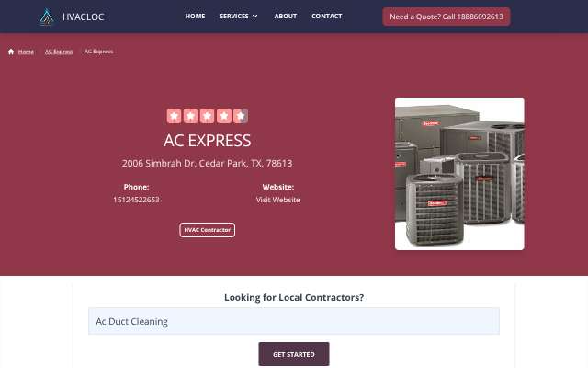Click the second rating star
The image size is (588, 368).
(x=190, y=116)
